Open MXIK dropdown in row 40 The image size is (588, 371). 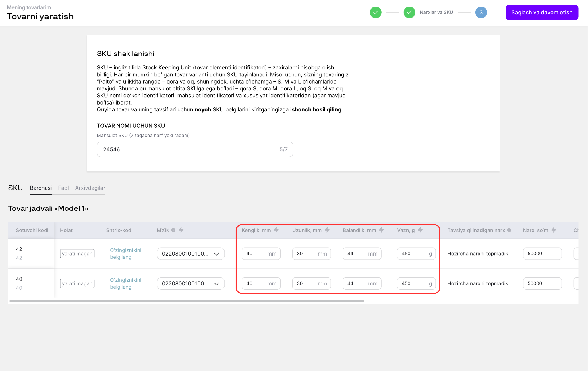(x=191, y=283)
